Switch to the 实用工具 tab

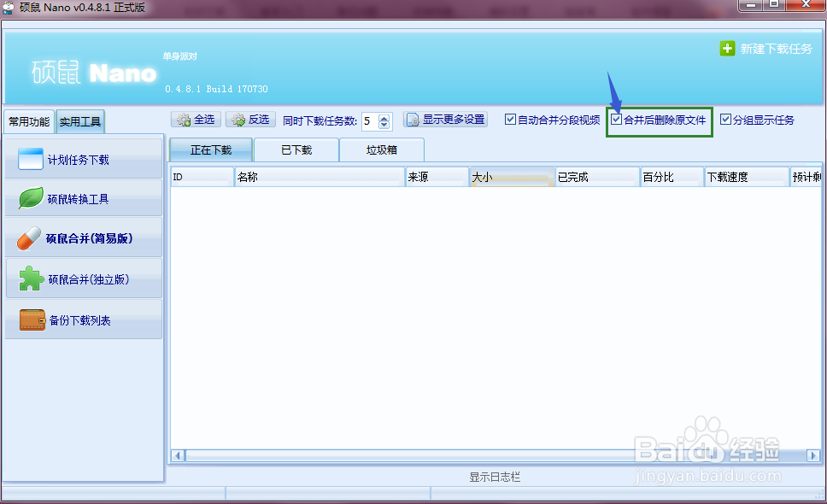click(x=80, y=122)
